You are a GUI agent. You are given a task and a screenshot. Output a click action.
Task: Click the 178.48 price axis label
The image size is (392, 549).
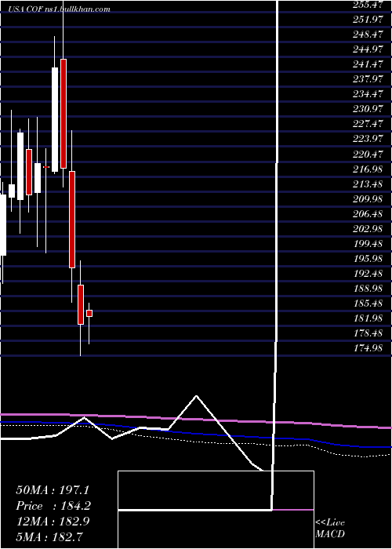point(368,333)
